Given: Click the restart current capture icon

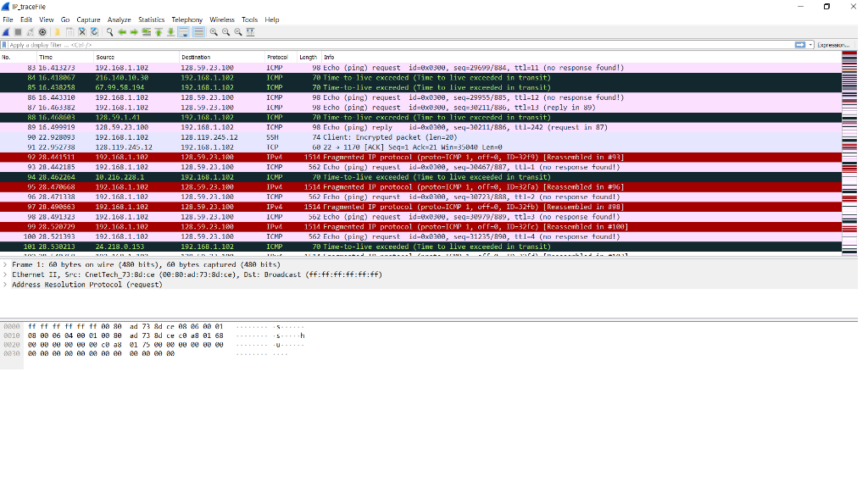Looking at the screenshot, I should [x=30, y=32].
